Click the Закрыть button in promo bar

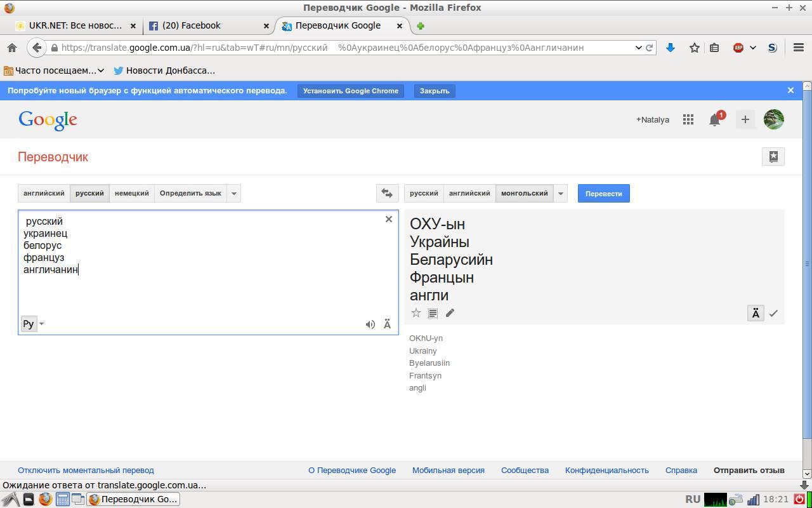pos(435,91)
